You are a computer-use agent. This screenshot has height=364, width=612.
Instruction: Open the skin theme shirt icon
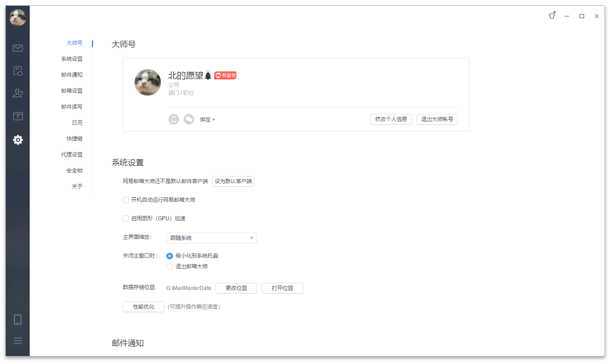coord(552,16)
